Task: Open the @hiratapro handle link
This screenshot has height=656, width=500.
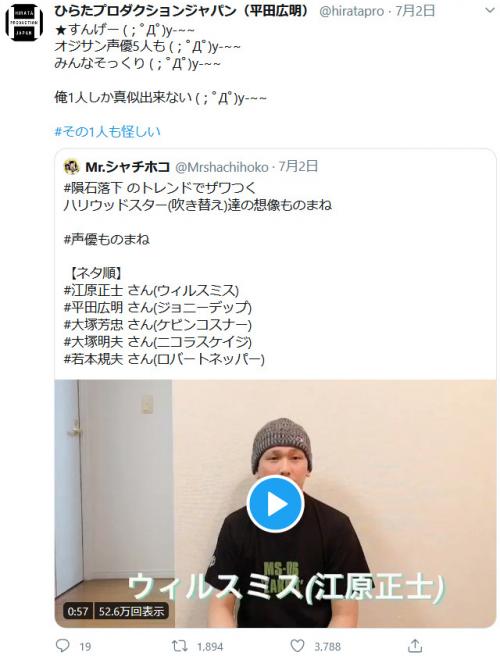Action: (351, 11)
